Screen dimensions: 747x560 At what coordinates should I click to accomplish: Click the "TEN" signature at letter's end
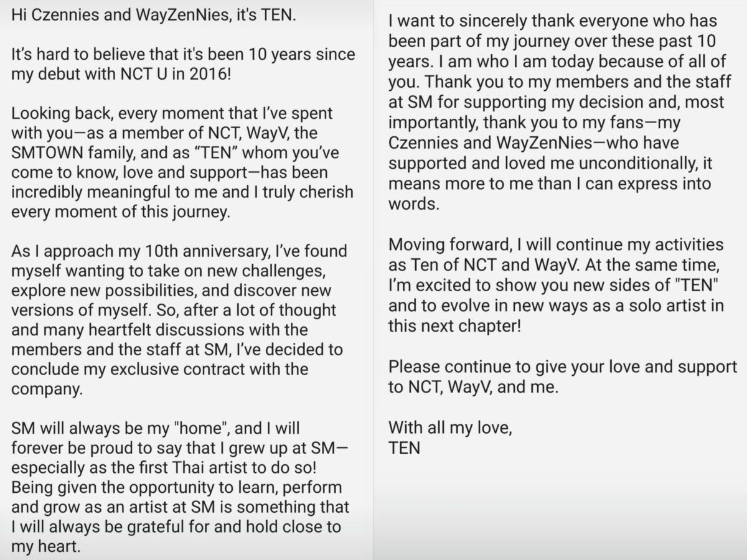point(404,447)
